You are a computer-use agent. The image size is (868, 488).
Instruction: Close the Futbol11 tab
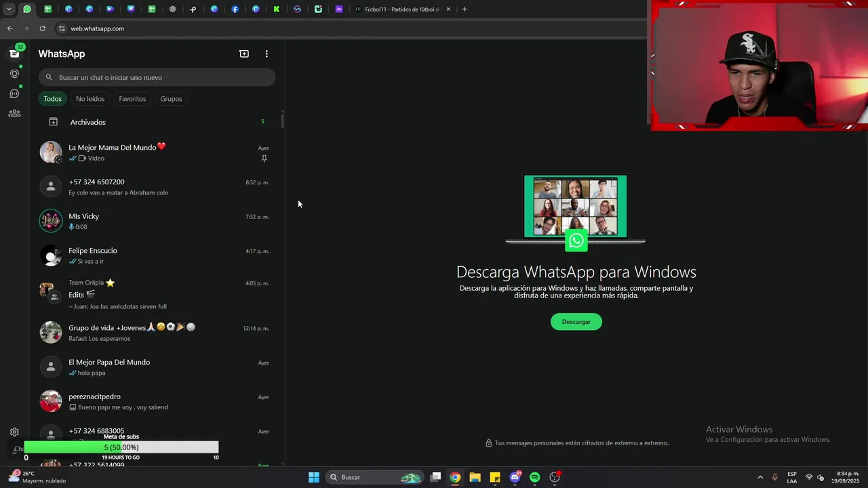pos(448,9)
